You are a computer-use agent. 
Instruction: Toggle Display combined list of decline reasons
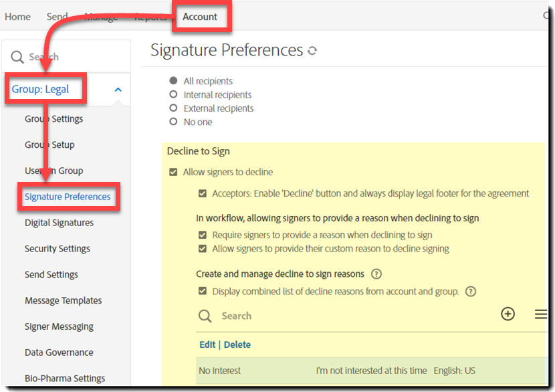point(203,291)
